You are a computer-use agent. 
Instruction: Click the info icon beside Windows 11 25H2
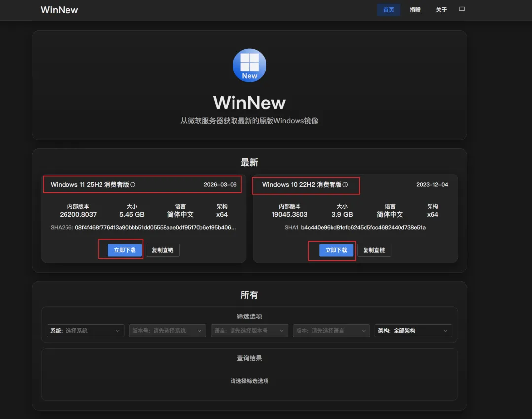[x=133, y=185]
